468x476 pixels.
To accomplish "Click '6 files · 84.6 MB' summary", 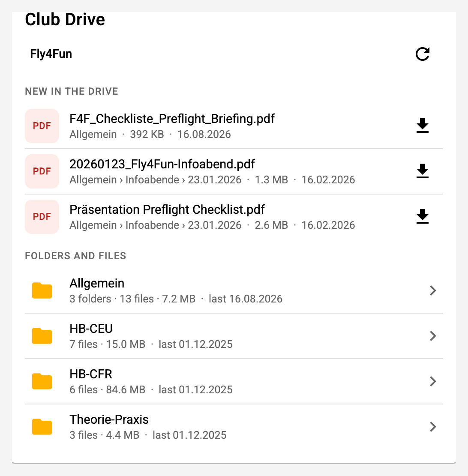I will point(108,389).
